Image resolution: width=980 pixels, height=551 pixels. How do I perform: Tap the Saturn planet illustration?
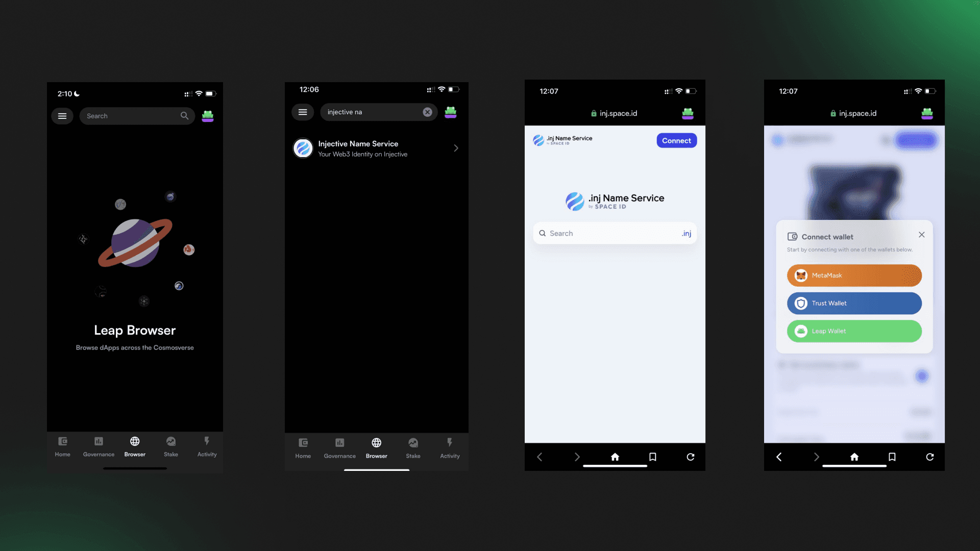[135, 243]
